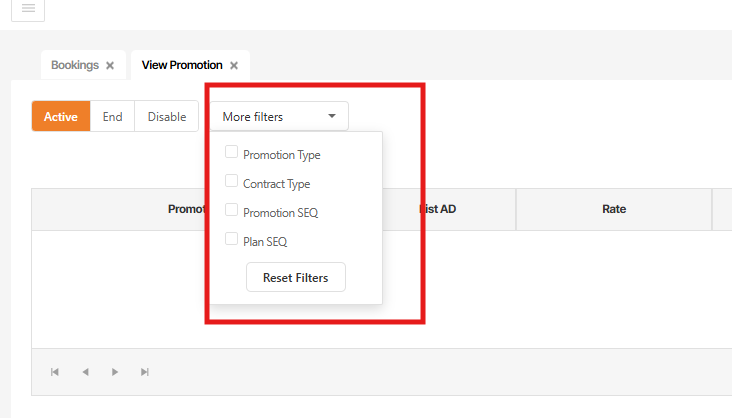The width and height of the screenshot is (732, 418).
Task: Collapse the More filters dropdown
Action: tap(279, 116)
